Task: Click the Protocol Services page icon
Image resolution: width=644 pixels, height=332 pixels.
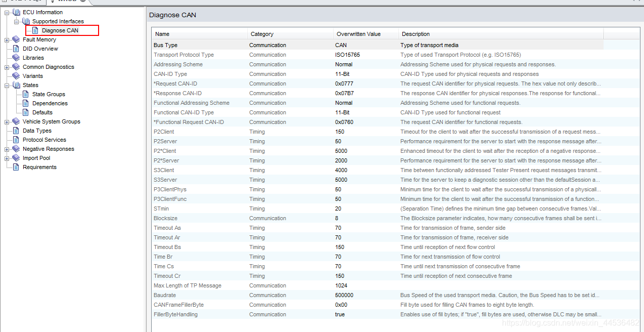Action: click(x=16, y=140)
